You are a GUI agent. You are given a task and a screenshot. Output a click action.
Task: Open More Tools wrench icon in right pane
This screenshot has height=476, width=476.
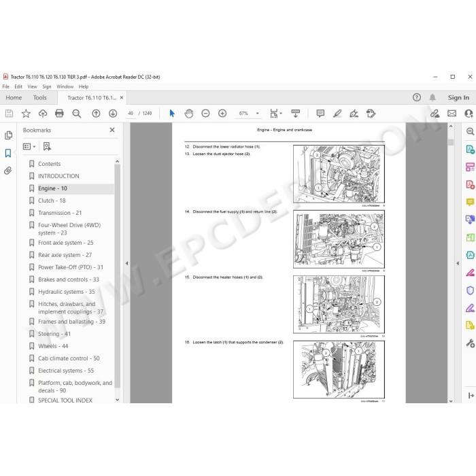(x=471, y=343)
